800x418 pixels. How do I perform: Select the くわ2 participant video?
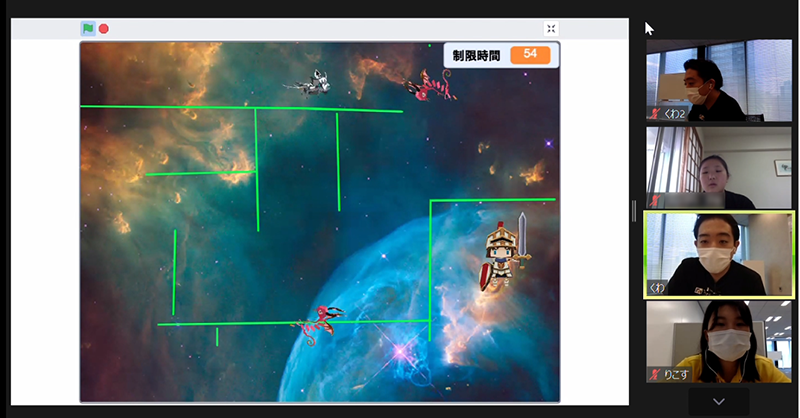click(719, 81)
